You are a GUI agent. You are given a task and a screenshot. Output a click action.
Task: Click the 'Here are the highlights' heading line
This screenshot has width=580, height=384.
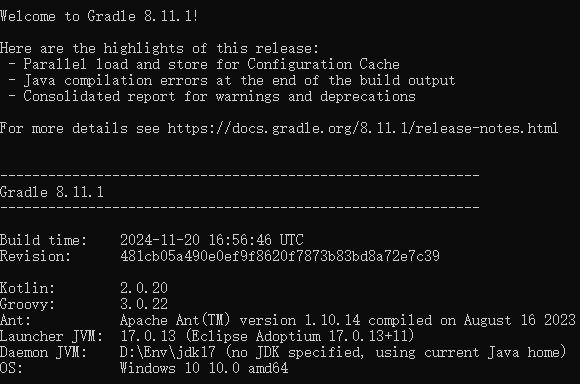[x=159, y=48]
